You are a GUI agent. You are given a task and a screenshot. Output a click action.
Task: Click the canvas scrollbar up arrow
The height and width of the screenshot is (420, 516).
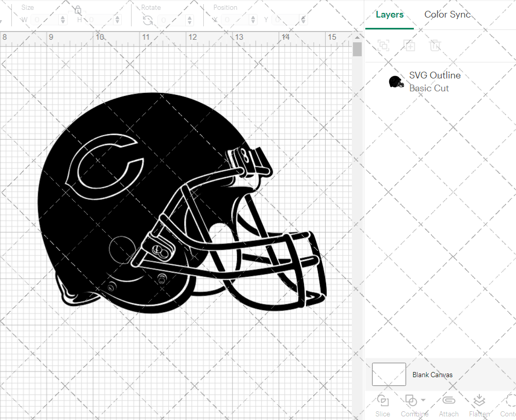(x=358, y=37)
